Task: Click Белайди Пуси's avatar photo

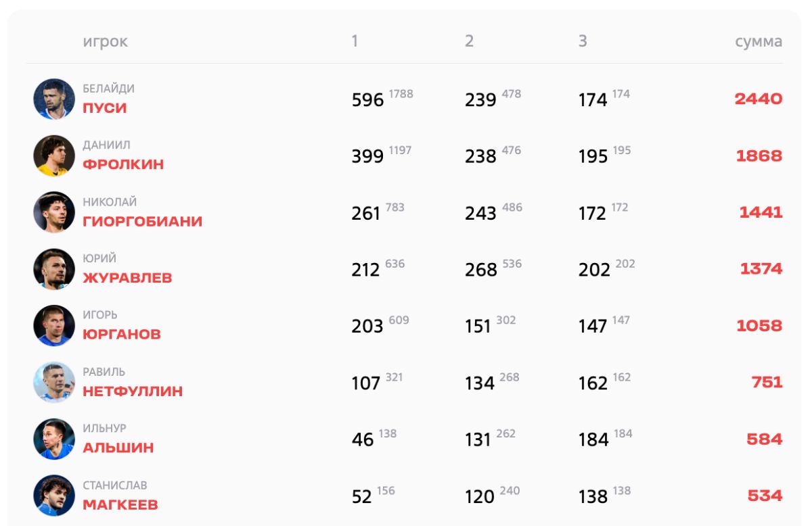Action: pyautogui.click(x=53, y=99)
